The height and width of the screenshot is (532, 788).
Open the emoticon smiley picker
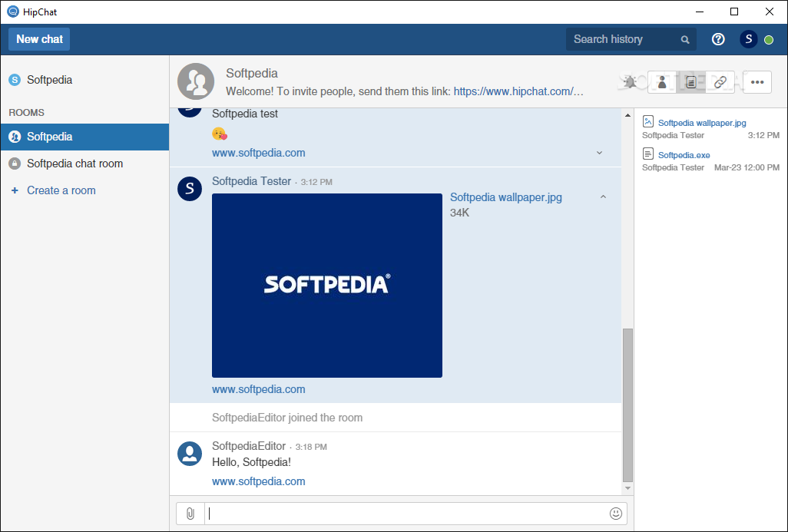[616, 514]
